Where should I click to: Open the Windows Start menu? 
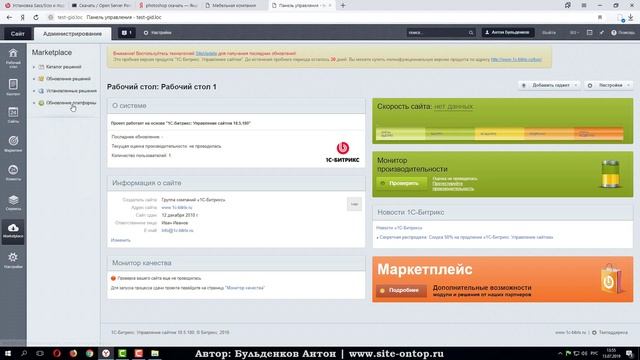pyautogui.click(x=7, y=353)
